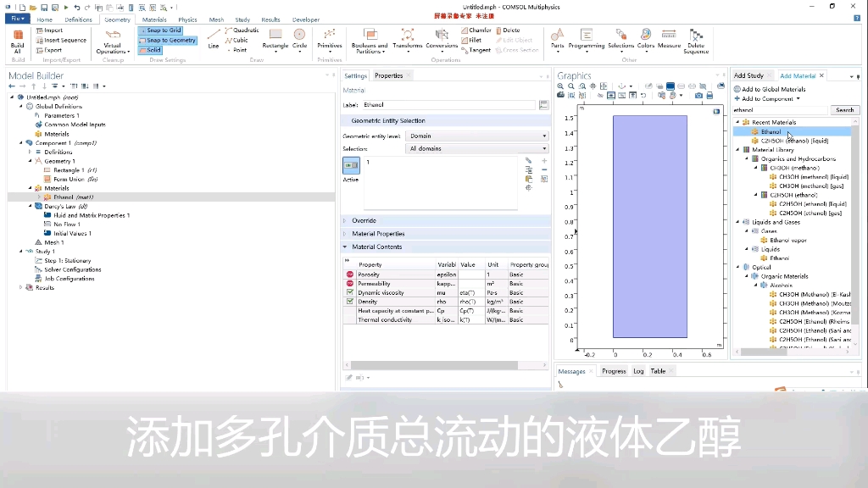
Task: Open the Conversions tool
Action: 441,41
